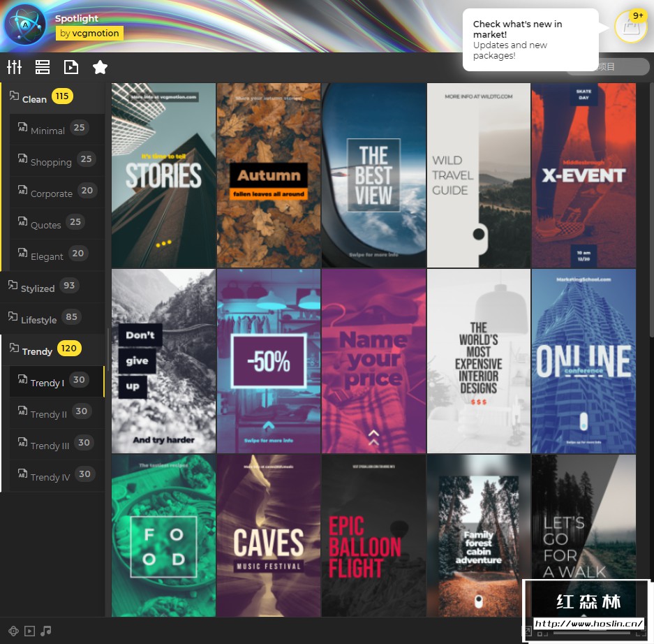Click the AE icon beside Trendy IV
Viewport: 654px width, 644px height.
[22, 474]
